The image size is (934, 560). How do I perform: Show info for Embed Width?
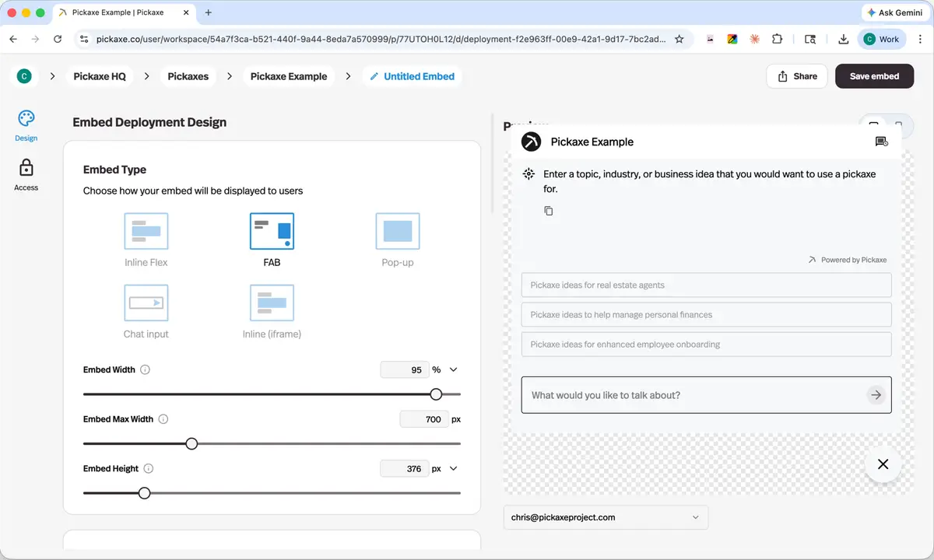coord(145,370)
